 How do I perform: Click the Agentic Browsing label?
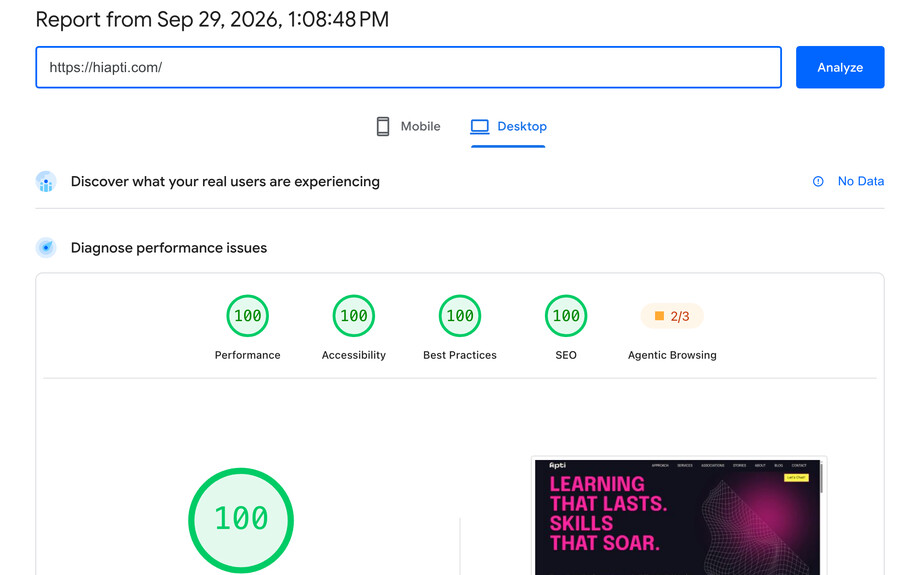point(672,355)
